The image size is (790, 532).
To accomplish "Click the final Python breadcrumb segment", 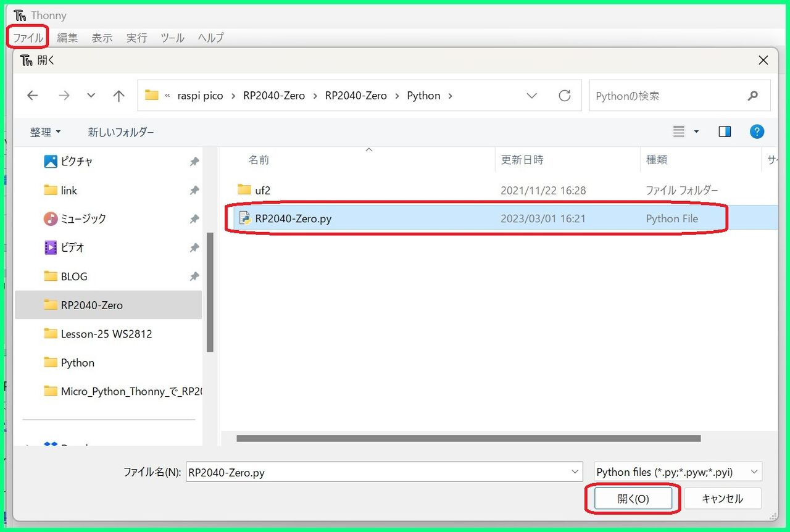I will click(423, 96).
